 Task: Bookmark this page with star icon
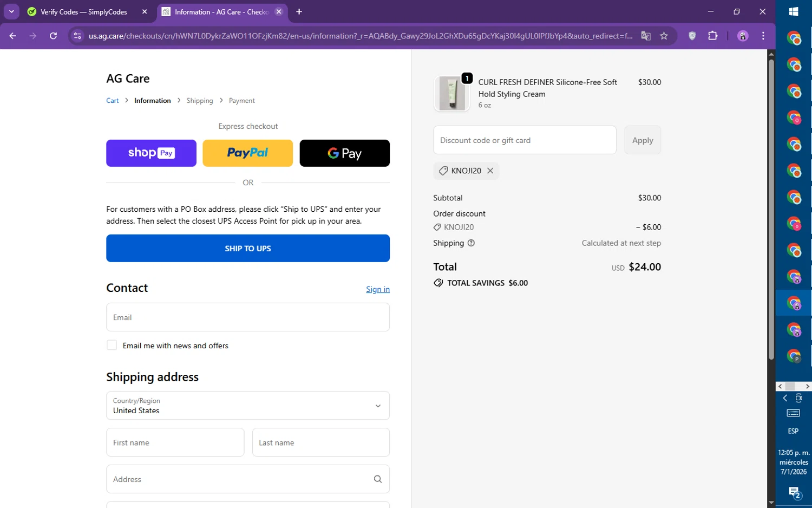(x=664, y=36)
